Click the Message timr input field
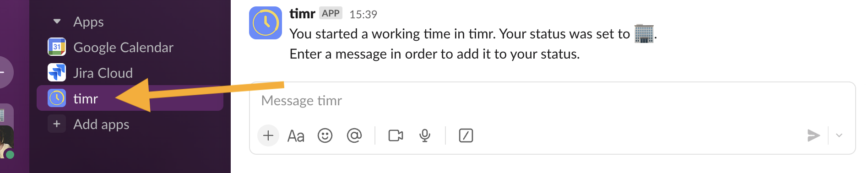The height and width of the screenshot is (173, 868). (552, 101)
